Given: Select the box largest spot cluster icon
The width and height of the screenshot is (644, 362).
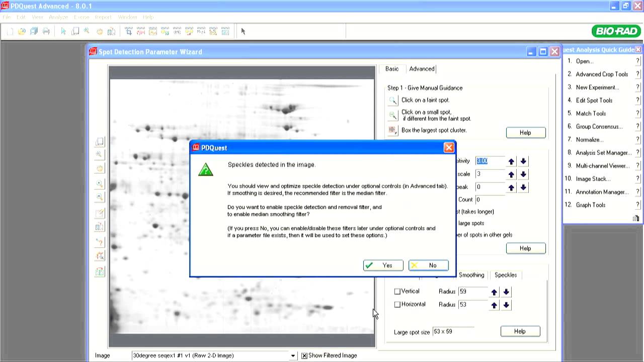Looking at the screenshot, I should (393, 130).
